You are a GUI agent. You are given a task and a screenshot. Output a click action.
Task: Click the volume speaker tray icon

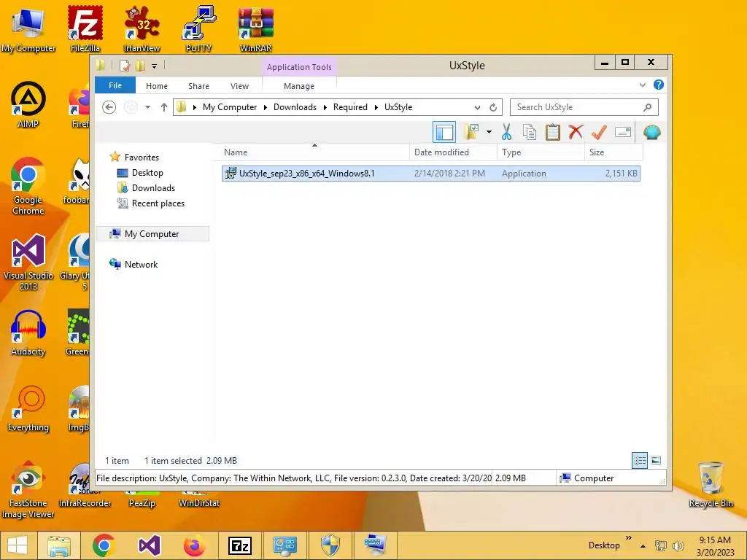(678, 545)
